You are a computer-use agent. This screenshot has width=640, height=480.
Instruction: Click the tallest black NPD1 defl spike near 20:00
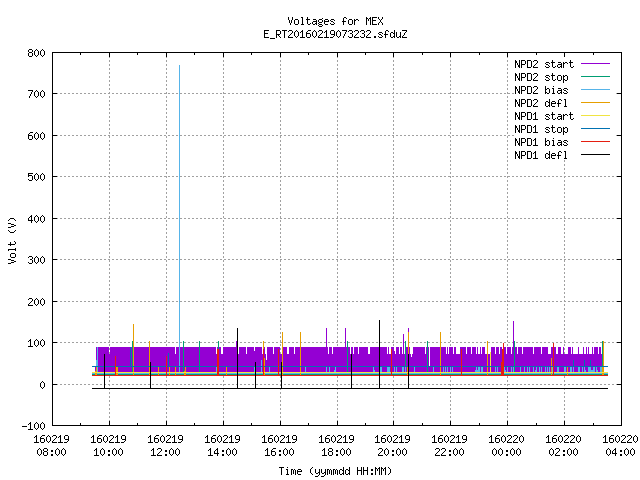(x=380, y=354)
